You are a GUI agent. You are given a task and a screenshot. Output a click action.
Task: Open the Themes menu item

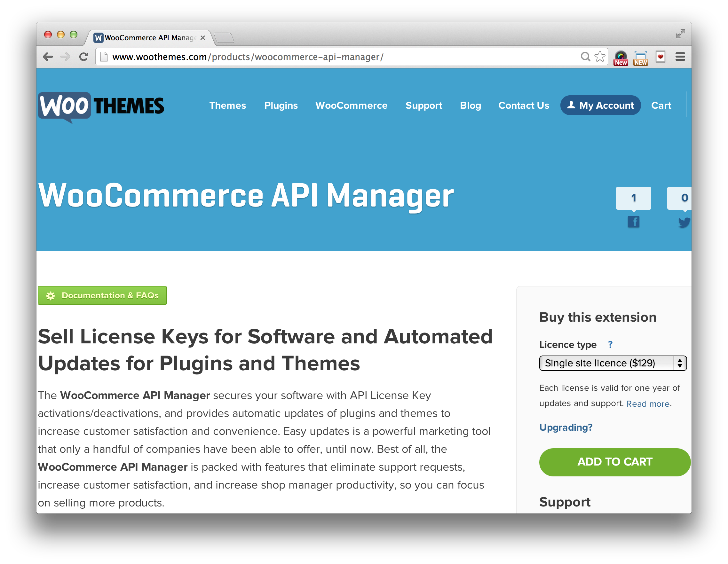coord(228,105)
